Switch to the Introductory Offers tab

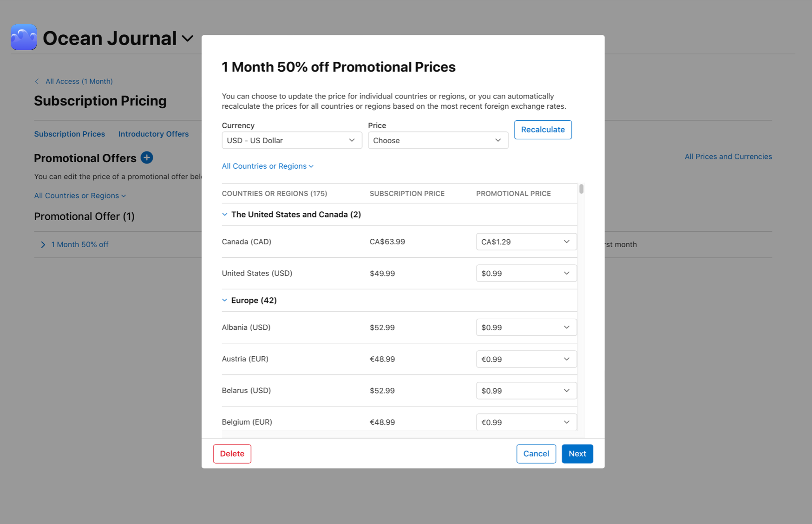tap(153, 134)
